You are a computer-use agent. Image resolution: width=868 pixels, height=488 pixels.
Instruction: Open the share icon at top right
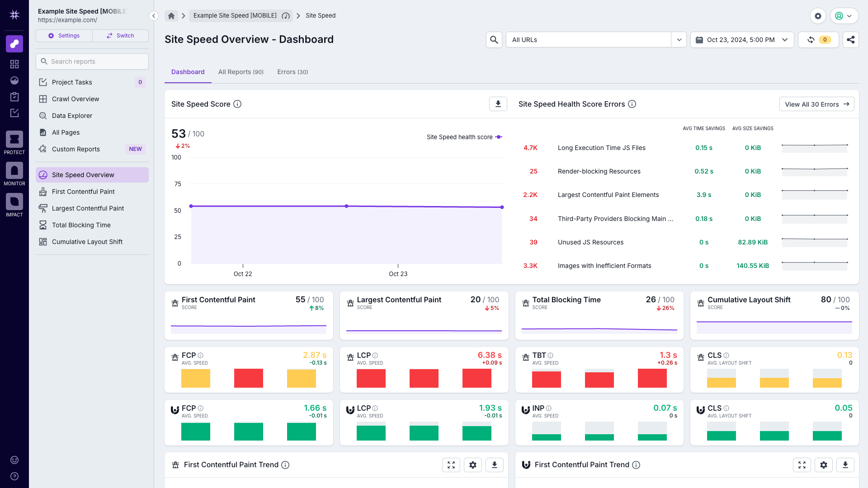pyautogui.click(x=850, y=40)
